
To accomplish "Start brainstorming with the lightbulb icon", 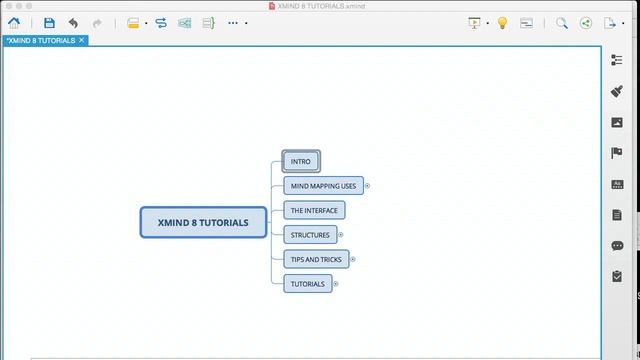I will 502,23.
